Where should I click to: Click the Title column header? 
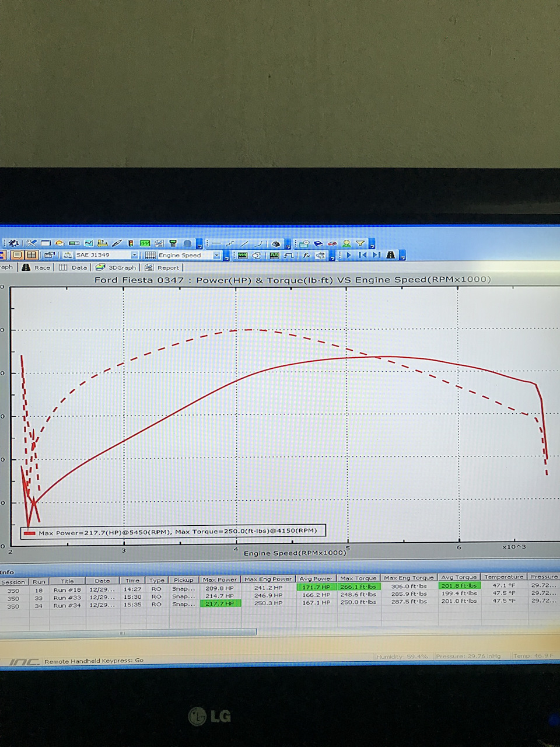(67, 581)
